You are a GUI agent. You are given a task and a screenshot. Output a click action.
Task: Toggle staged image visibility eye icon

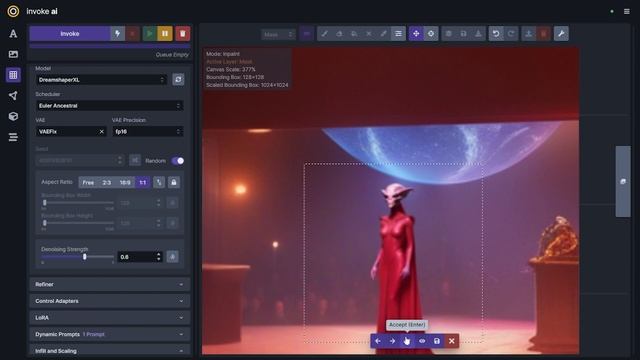[x=422, y=341]
